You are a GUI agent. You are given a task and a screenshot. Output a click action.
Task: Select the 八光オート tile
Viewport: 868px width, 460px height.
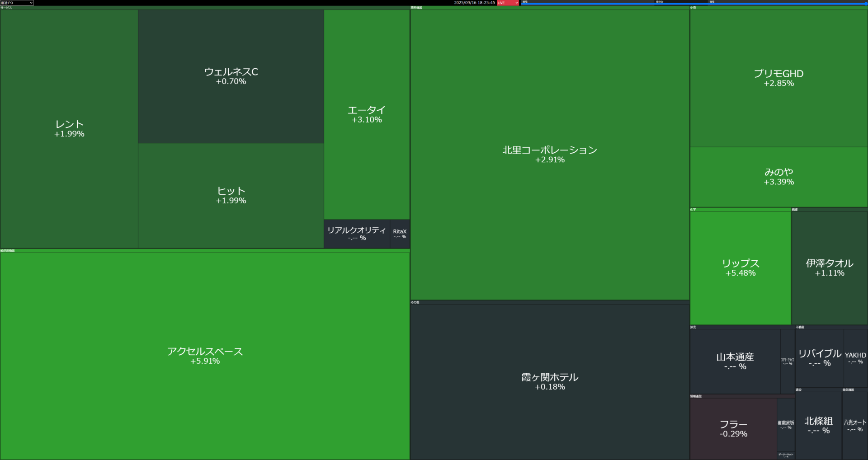[x=855, y=425]
